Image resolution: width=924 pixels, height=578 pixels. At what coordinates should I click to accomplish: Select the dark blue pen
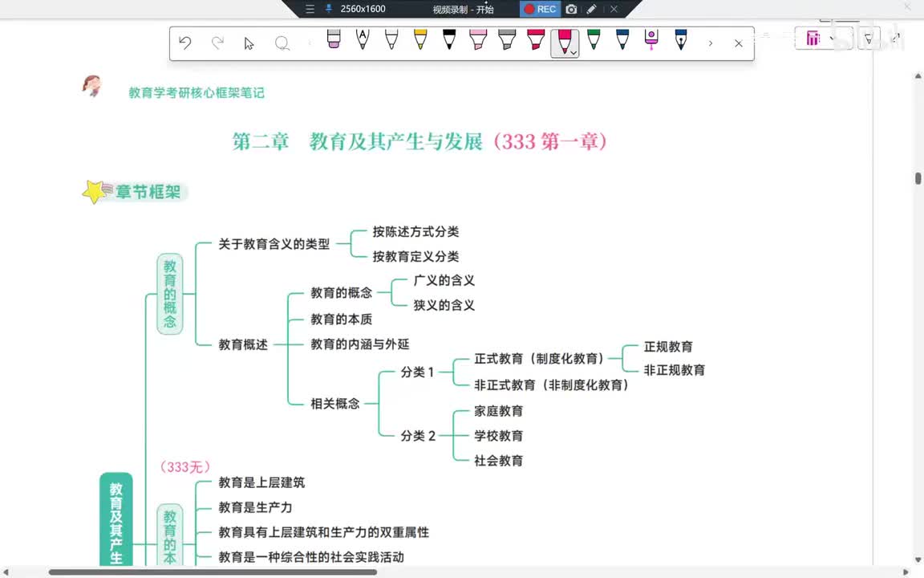(x=622, y=39)
